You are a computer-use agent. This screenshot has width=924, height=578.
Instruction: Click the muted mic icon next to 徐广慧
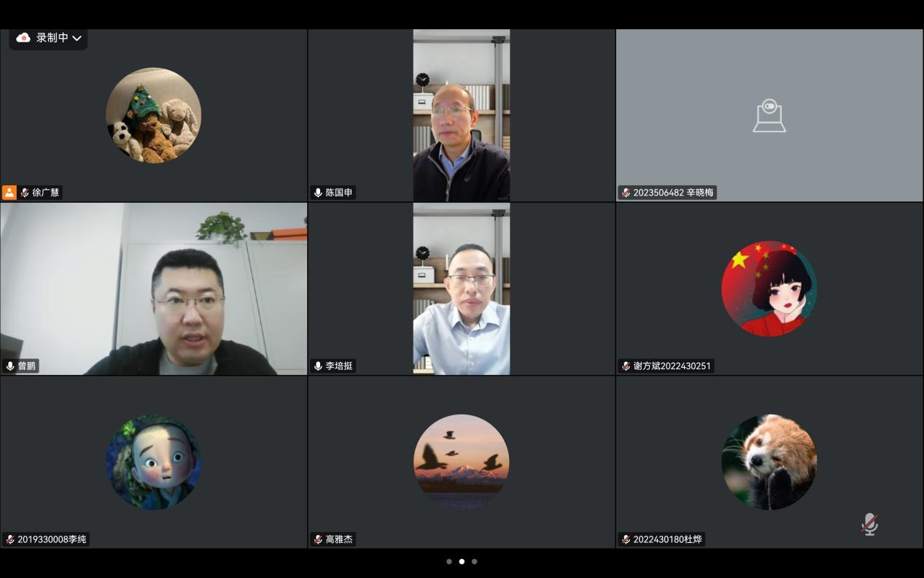pyautogui.click(x=25, y=193)
